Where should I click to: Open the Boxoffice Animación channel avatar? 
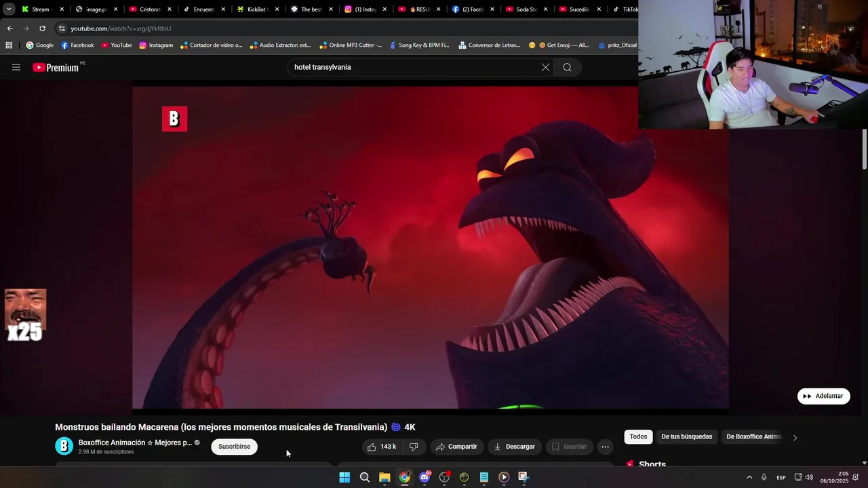click(x=64, y=446)
